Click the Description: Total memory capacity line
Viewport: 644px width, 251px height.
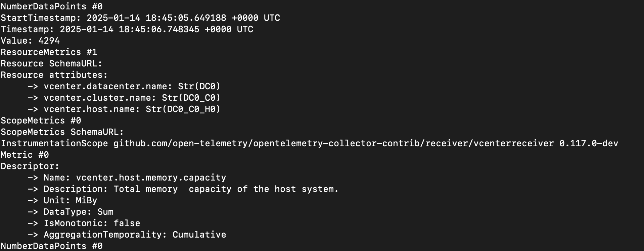(183, 189)
